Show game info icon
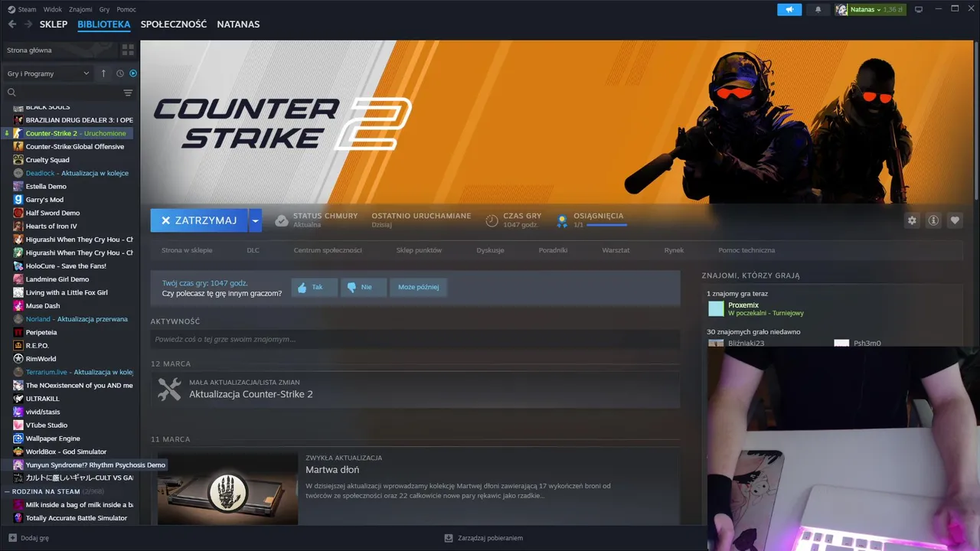The height and width of the screenshot is (551, 980). pos(933,220)
